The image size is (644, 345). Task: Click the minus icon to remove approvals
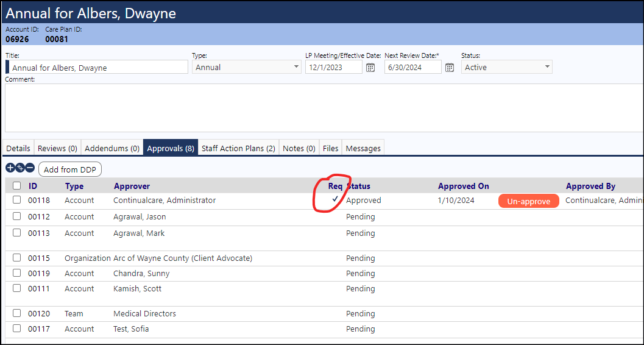tap(30, 168)
